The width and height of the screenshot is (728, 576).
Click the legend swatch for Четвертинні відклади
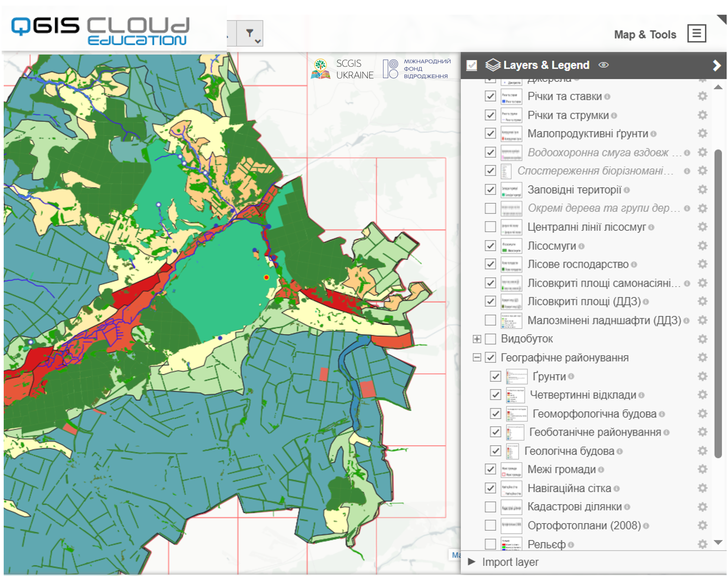point(515,395)
